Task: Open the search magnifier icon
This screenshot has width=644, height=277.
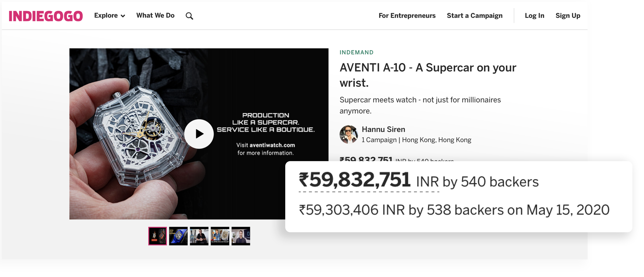Action: (189, 16)
